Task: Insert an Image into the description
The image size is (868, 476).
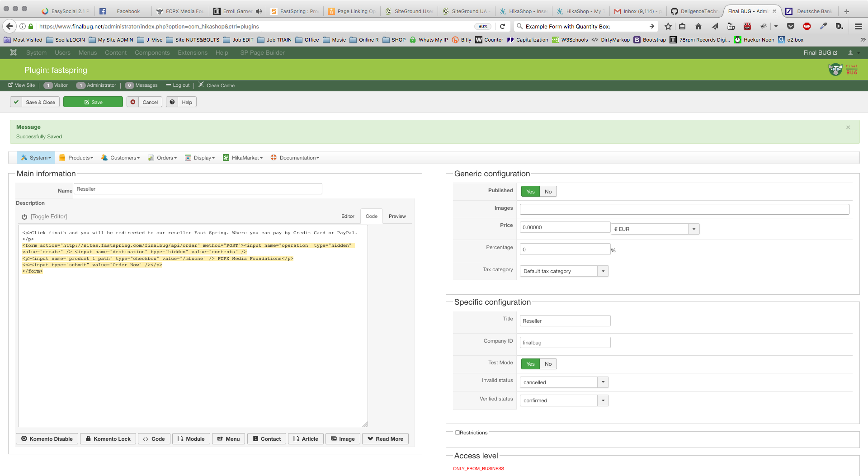Action: pos(343,439)
